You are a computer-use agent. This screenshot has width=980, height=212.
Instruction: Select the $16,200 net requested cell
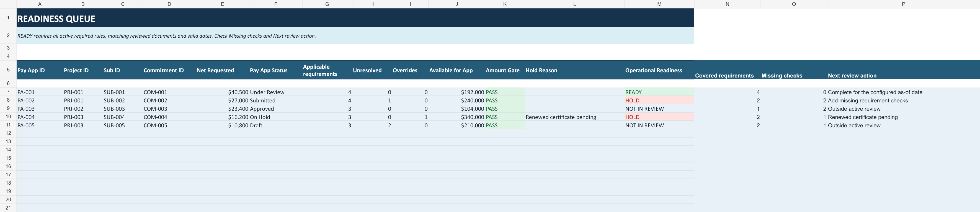(x=223, y=117)
